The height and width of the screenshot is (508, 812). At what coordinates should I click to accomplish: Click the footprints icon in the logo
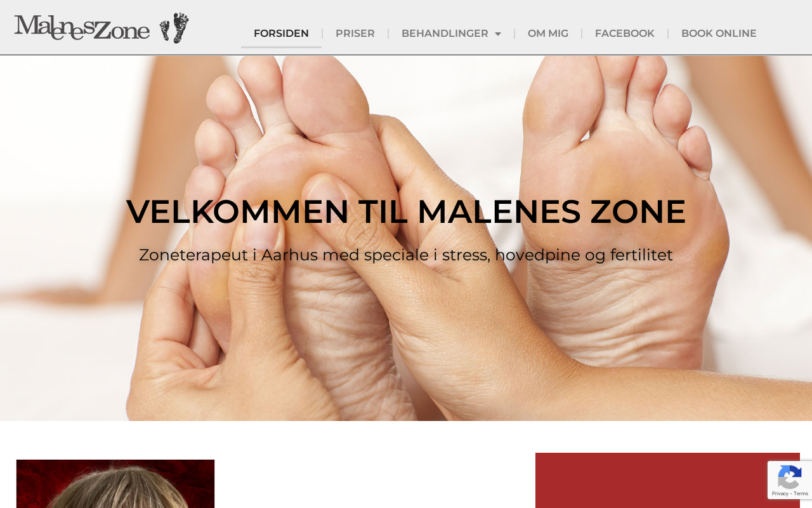pyautogui.click(x=174, y=28)
